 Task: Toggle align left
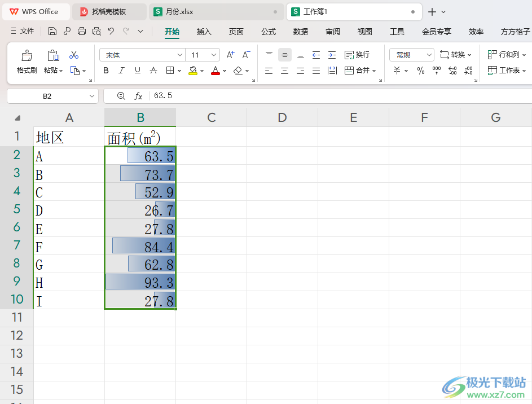click(x=269, y=71)
